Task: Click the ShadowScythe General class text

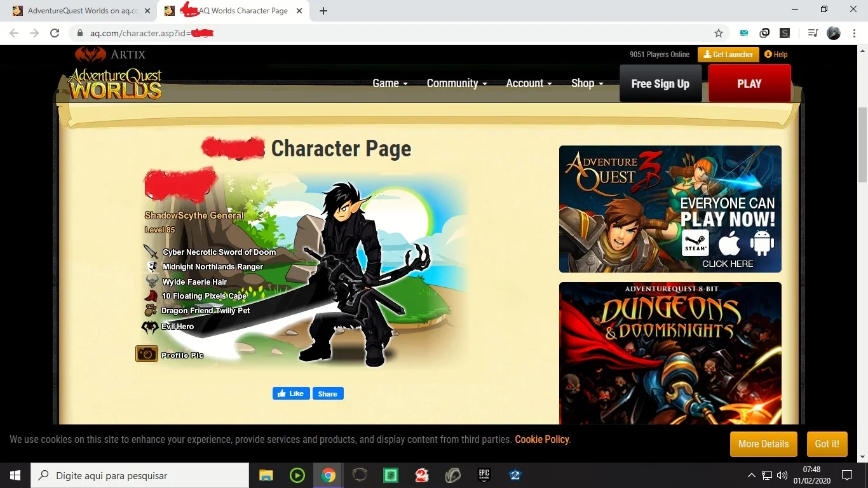Action: click(x=194, y=215)
